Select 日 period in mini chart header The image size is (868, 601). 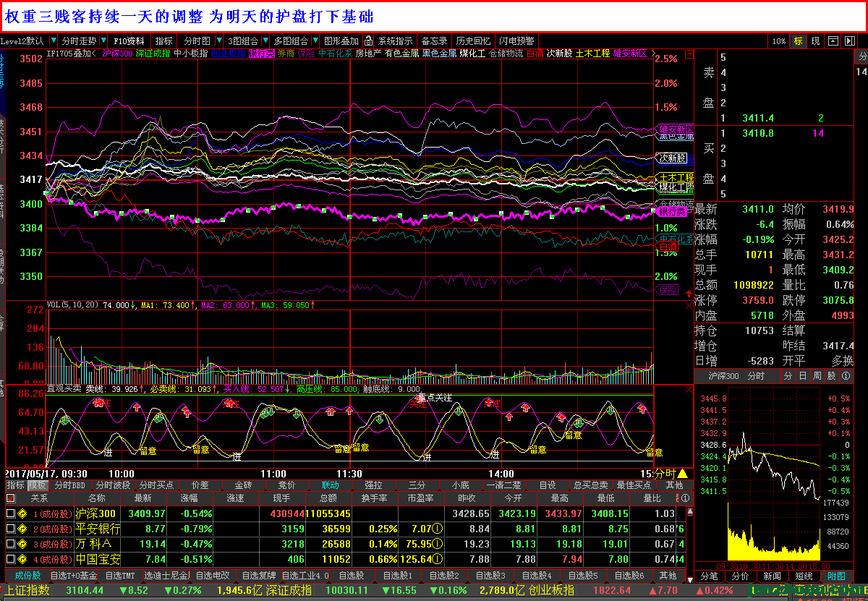(804, 376)
